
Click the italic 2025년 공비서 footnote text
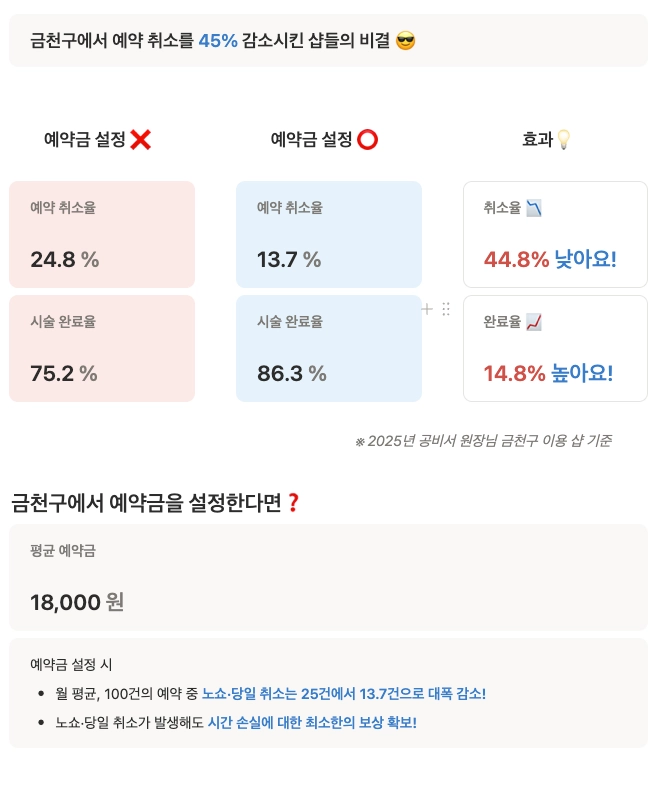click(x=483, y=441)
